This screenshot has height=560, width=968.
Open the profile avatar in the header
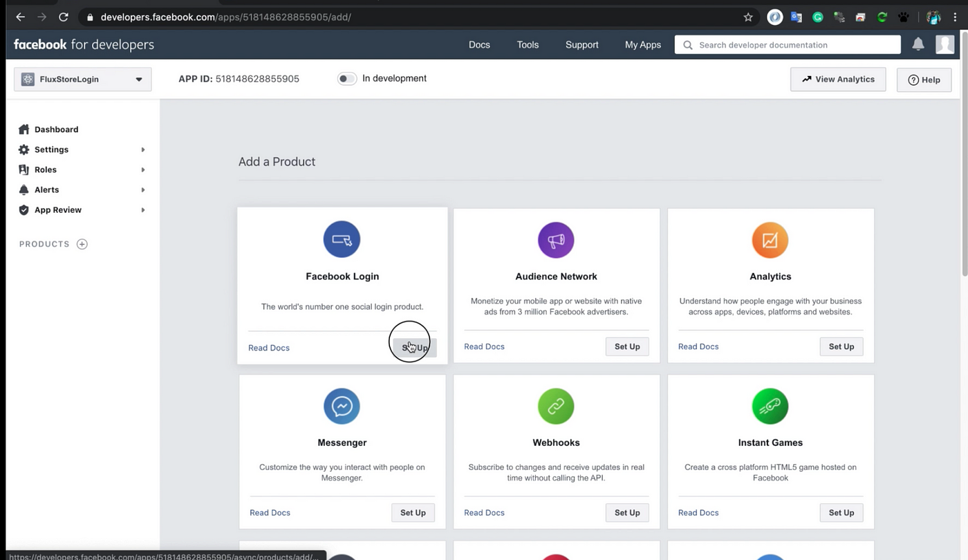pos(944,44)
